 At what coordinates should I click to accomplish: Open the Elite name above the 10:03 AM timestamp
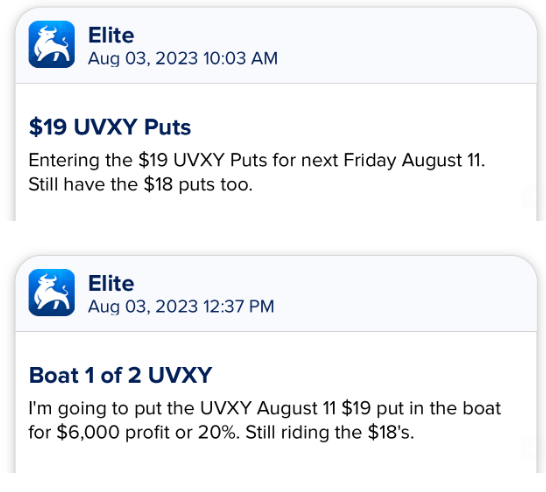pyautogui.click(x=111, y=36)
